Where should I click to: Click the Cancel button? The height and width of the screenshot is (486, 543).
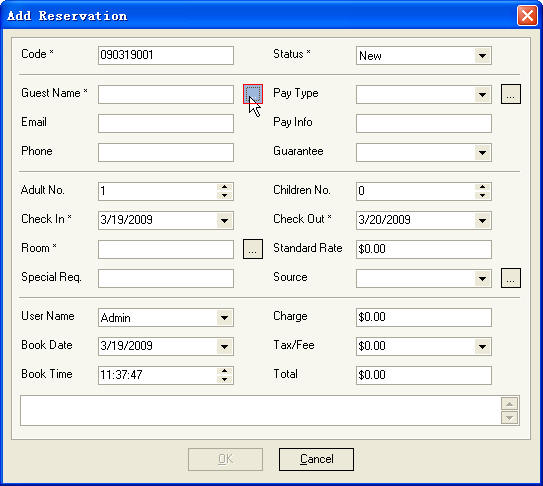(x=316, y=459)
